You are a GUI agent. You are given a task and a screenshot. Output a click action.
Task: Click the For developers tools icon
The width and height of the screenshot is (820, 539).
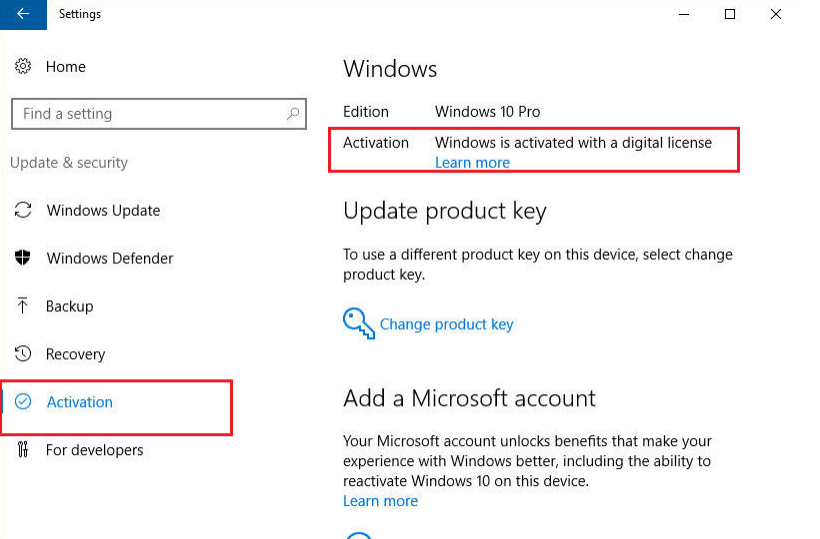coord(23,450)
